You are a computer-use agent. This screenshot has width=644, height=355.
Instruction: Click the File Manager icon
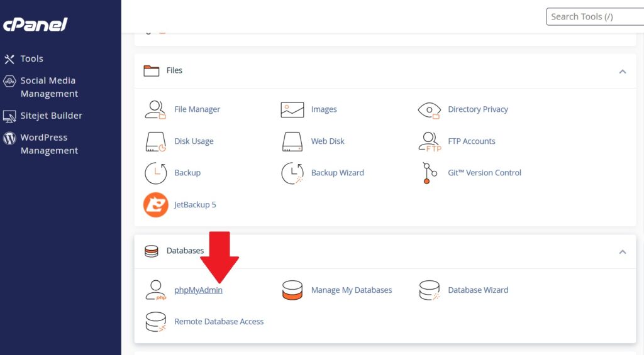(x=155, y=109)
